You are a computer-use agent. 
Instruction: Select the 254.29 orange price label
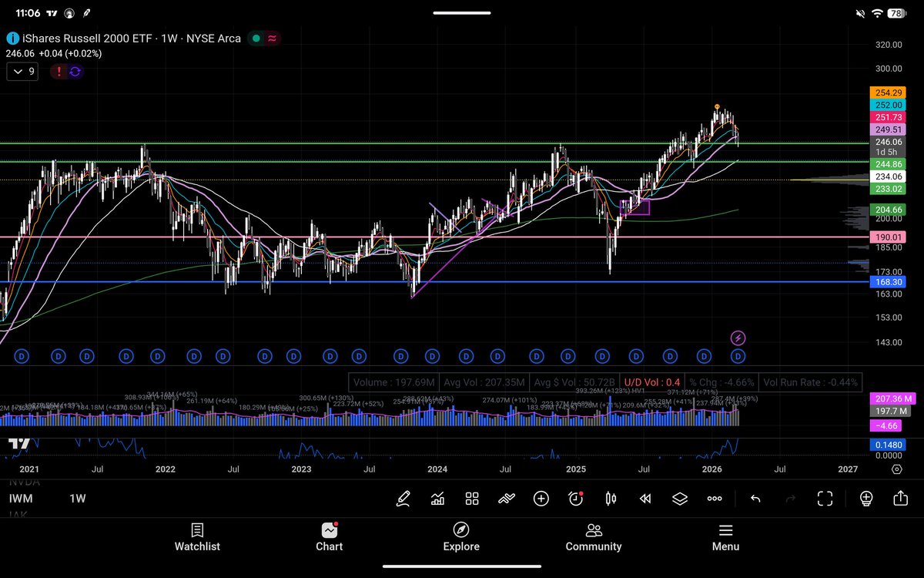pos(889,92)
